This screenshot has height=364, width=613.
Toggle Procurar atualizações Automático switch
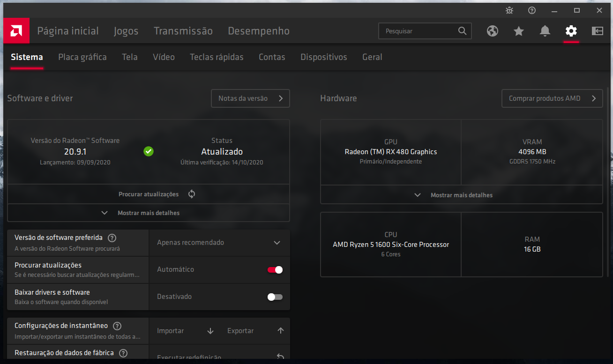tap(275, 270)
